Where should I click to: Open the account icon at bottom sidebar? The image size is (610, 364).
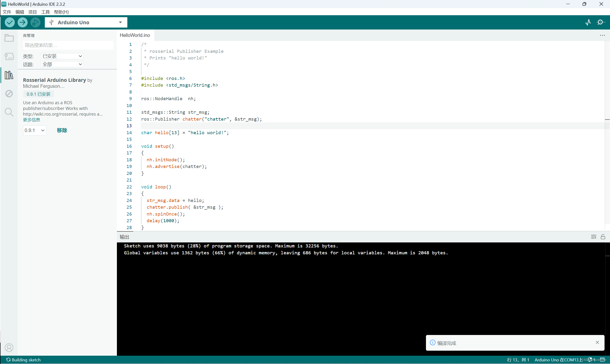pyautogui.click(x=9, y=347)
